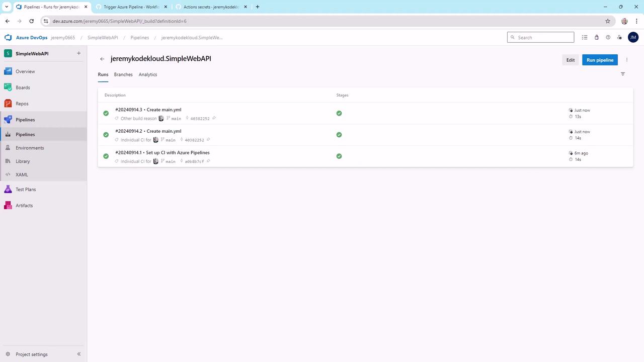The width and height of the screenshot is (644, 362).
Task: Switch to the Runs tab
Action: [x=103, y=74]
